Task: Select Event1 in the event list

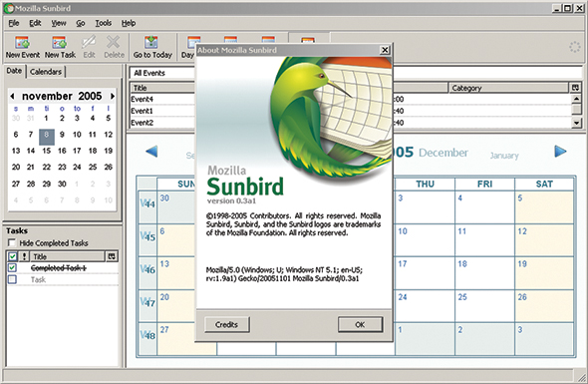Action: click(x=143, y=111)
